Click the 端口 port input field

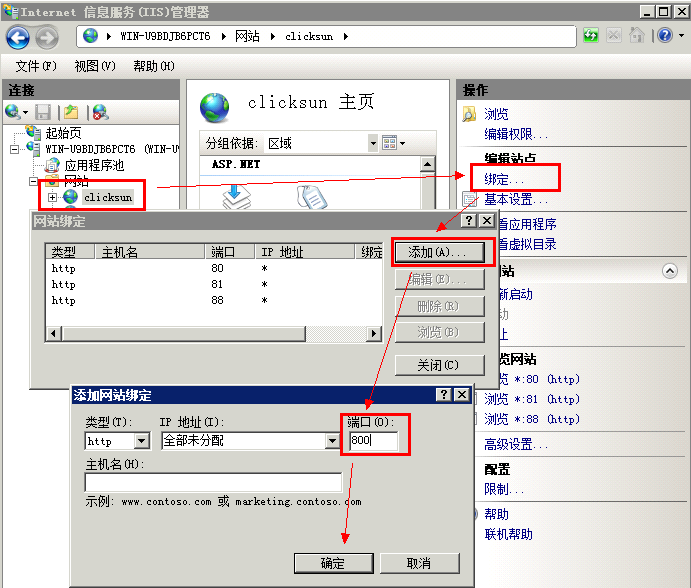(x=372, y=441)
